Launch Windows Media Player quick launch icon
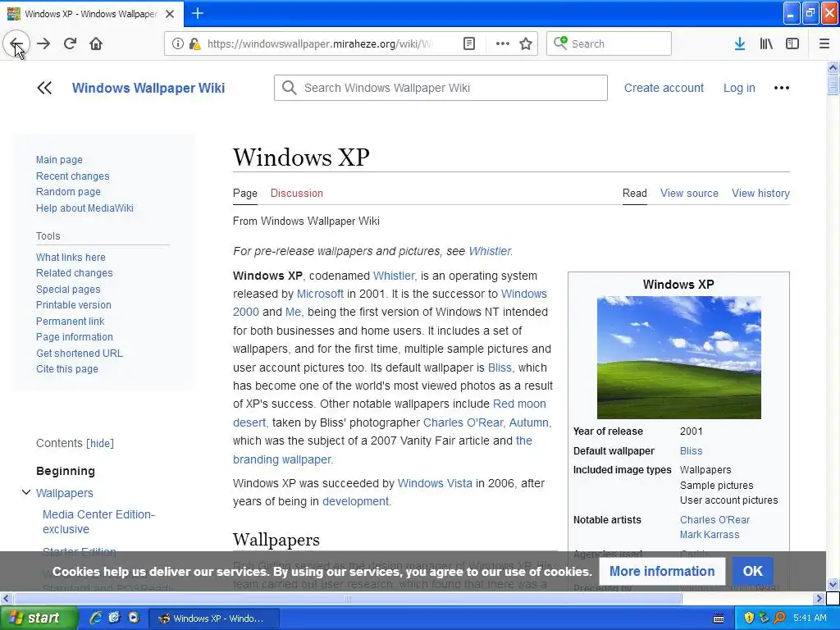840x630 pixels. click(x=134, y=618)
